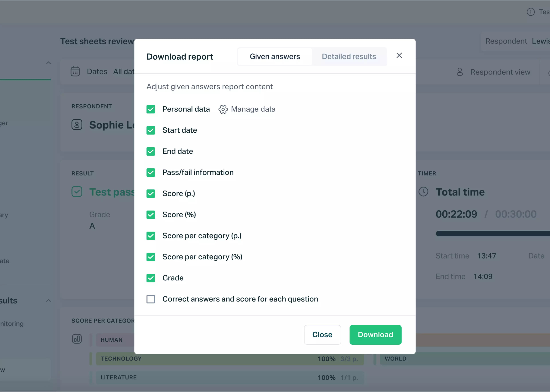Click the Download button
Screen dimensions: 550x392
pos(375,334)
